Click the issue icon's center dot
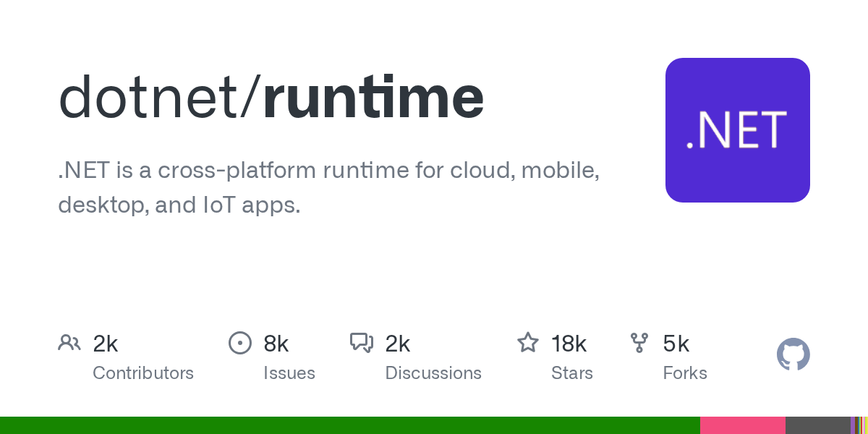 pyautogui.click(x=240, y=343)
